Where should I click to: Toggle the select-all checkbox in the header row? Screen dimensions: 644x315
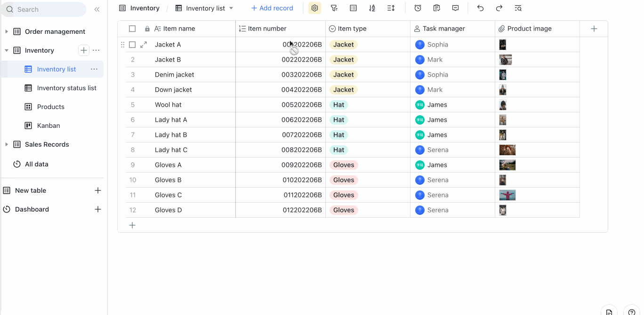(132, 28)
